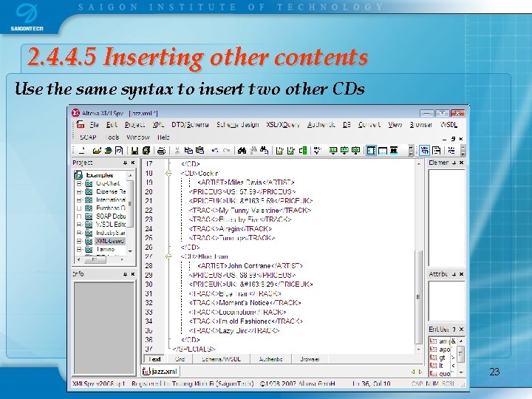Click the New document toolbar icon
The image size is (532, 399).
tap(81, 150)
